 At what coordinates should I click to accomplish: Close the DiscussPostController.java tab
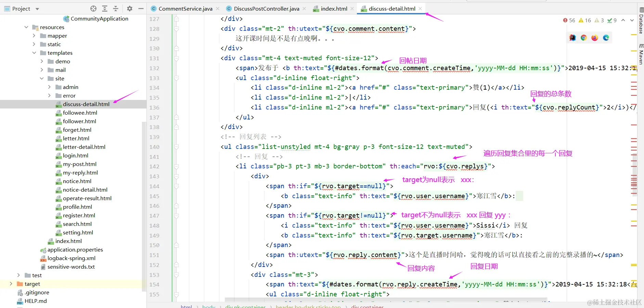305,9
